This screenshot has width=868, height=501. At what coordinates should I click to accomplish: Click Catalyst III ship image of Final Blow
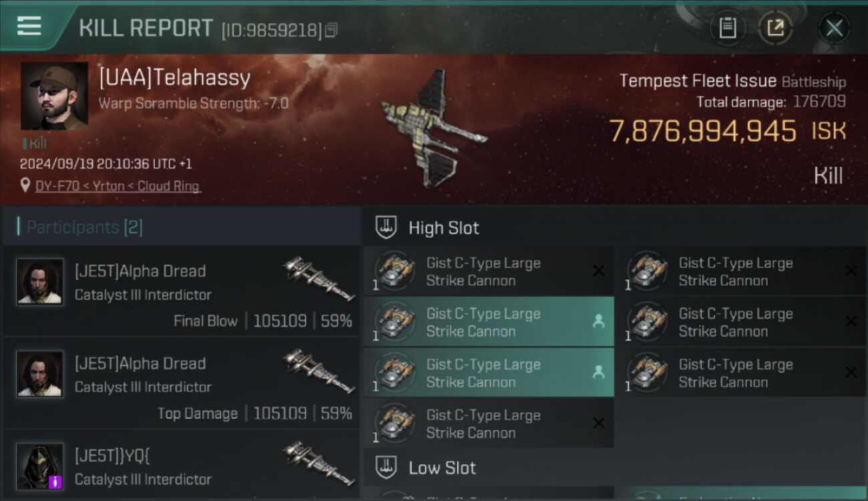(318, 279)
